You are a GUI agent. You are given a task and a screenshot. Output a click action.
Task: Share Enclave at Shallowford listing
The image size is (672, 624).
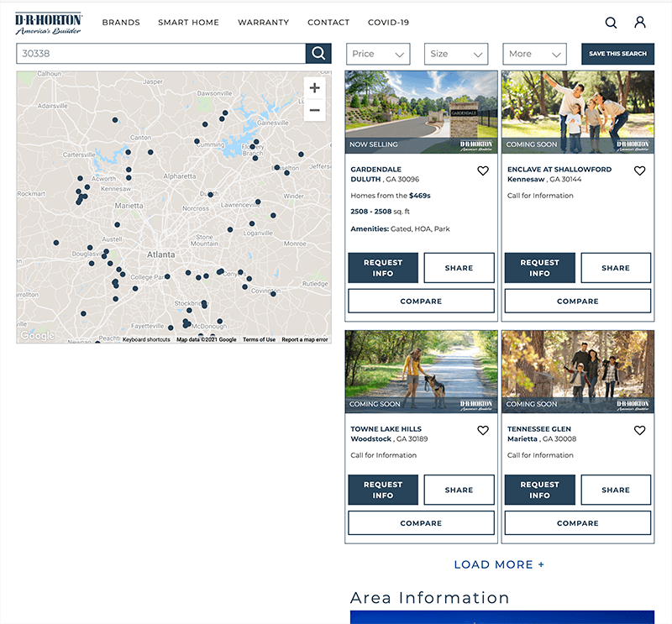point(616,268)
